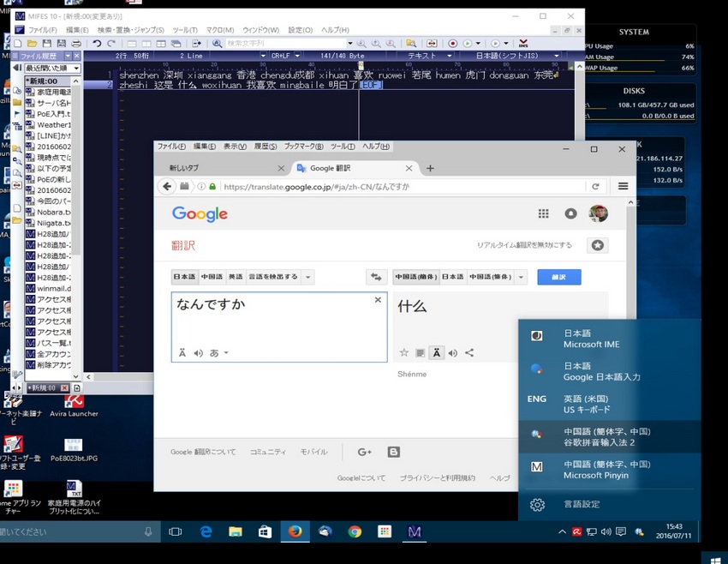Click the Google+ icon in the footer

[x=365, y=452]
